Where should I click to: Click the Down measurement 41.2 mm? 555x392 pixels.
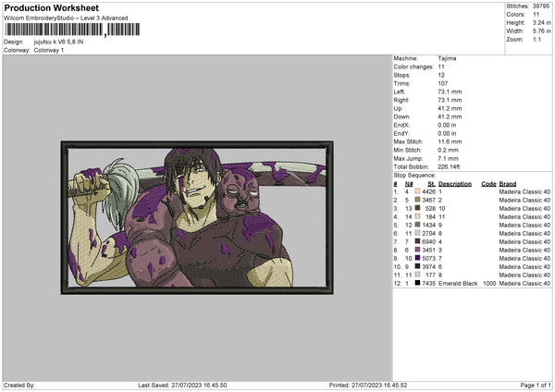(450, 116)
